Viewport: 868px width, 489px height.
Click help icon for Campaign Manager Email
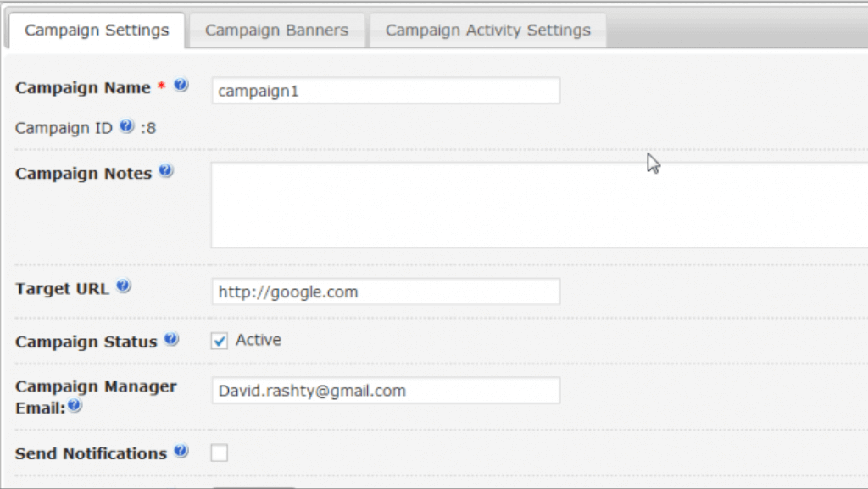coord(75,407)
